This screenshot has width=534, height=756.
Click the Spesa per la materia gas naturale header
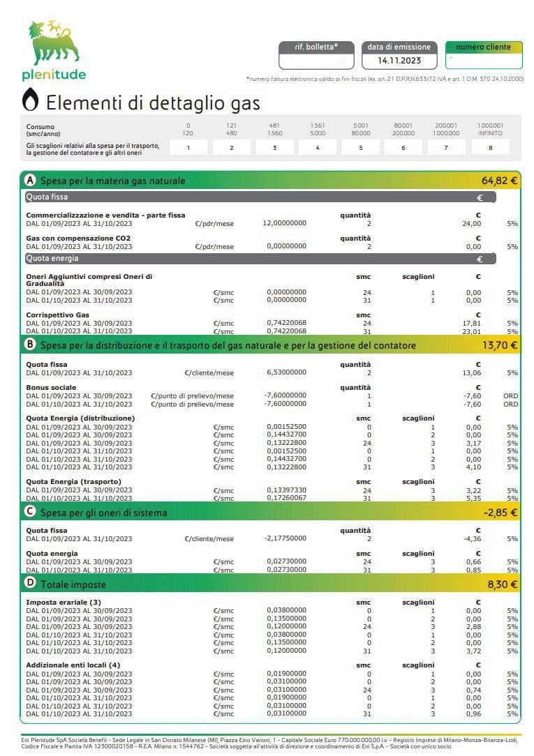pyautogui.click(x=113, y=181)
